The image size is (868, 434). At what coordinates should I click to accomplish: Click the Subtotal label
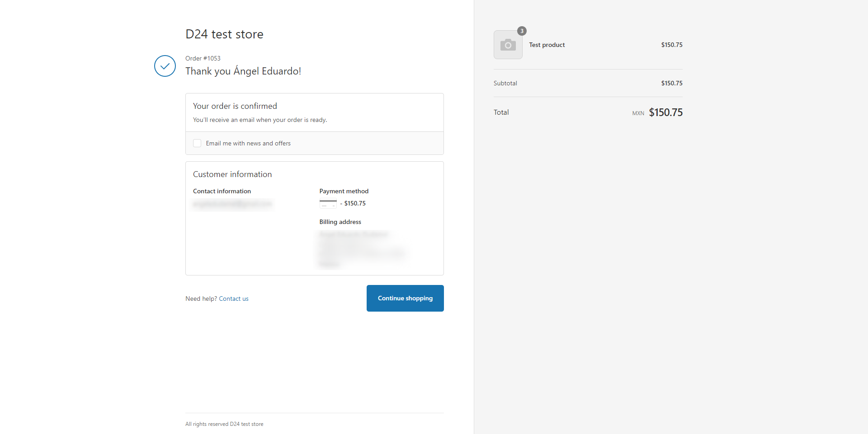[505, 83]
